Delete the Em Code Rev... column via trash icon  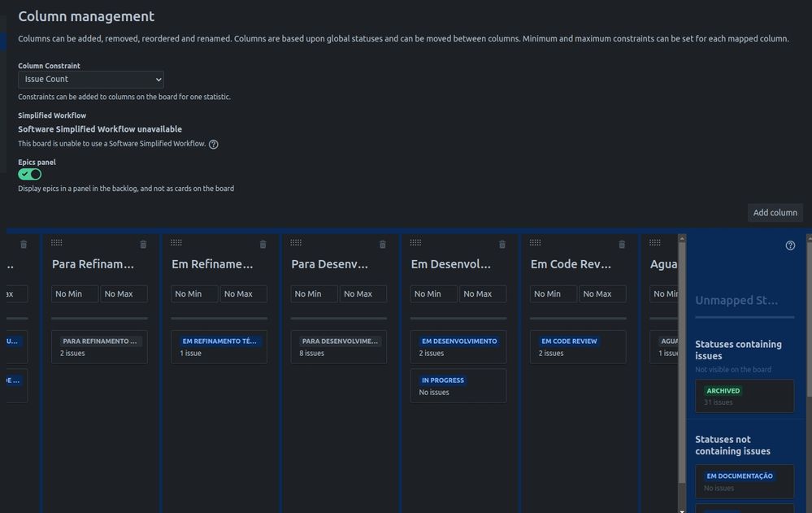(622, 244)
